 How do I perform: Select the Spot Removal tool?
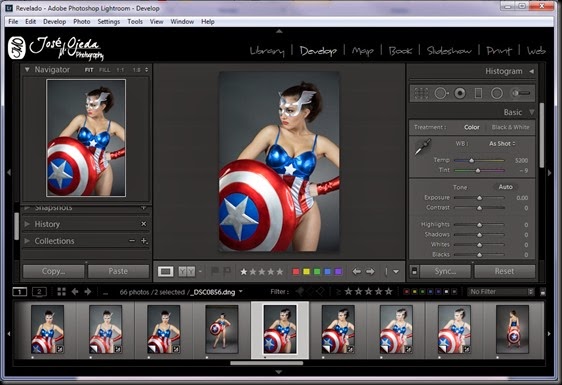441,93
